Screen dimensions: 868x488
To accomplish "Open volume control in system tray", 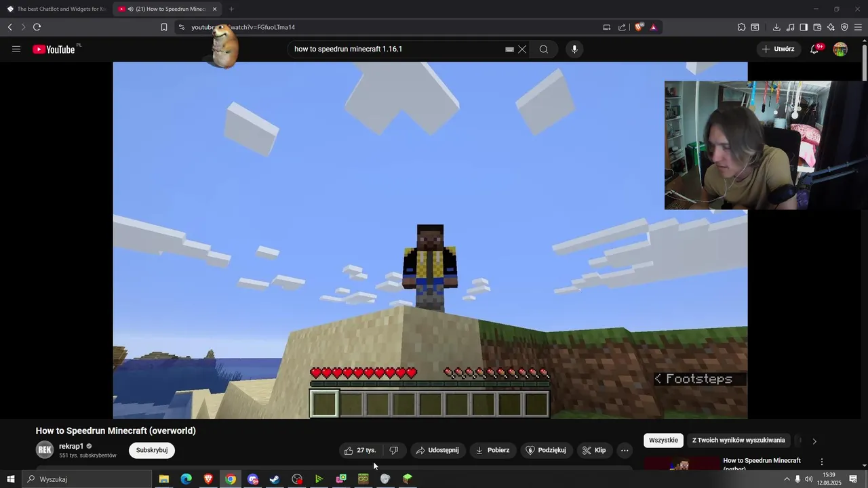I will (808, 479).
